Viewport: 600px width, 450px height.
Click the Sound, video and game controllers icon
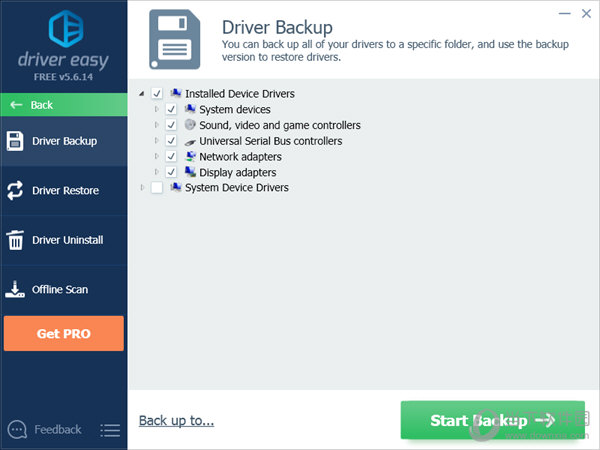(x=190, y=125)
